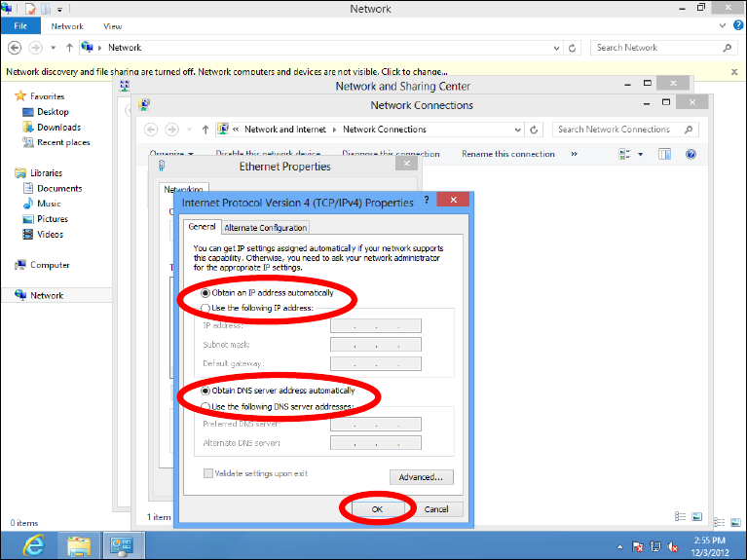The height and width of the screenshot is (560, 747).
Task: Show more toolbar commands chevron
Action: pos(574,154)
